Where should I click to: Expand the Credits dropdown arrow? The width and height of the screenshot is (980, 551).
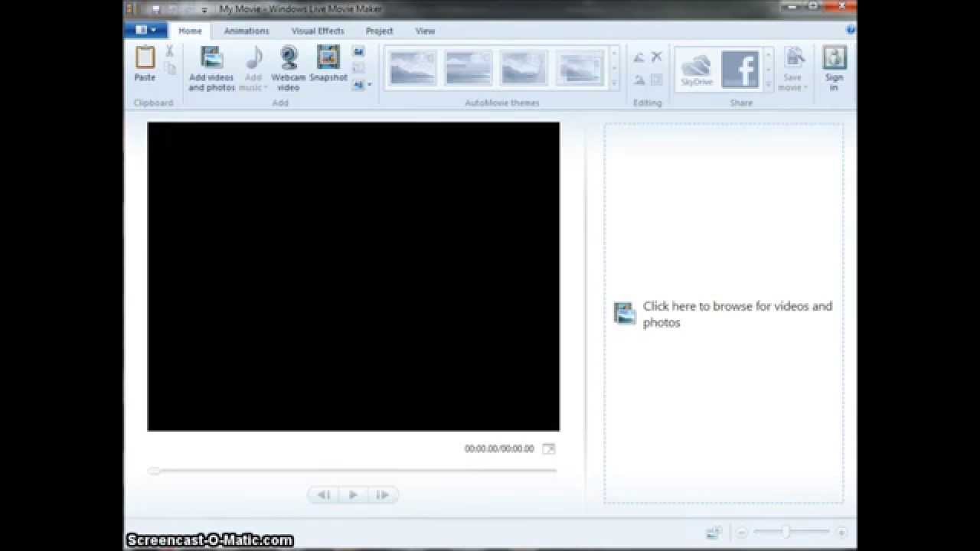pyautogui.click(x=369, y=85)
